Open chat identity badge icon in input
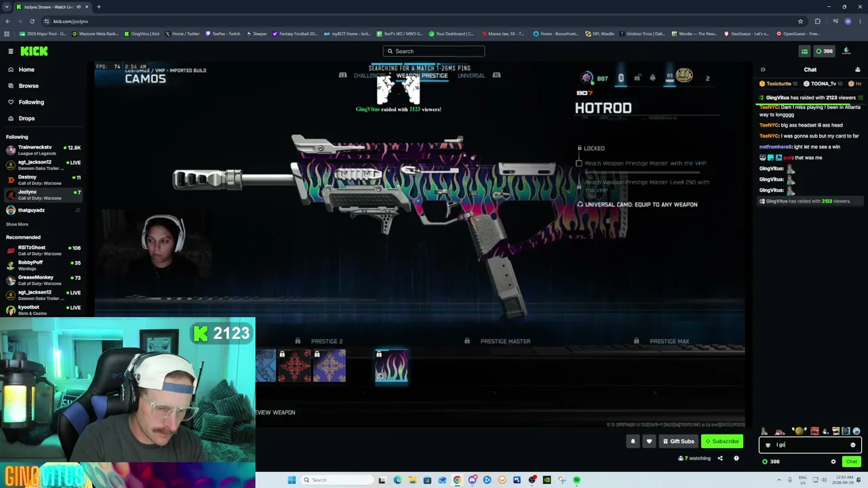Screen dimensions: 868x488 [x=768, y=445]
